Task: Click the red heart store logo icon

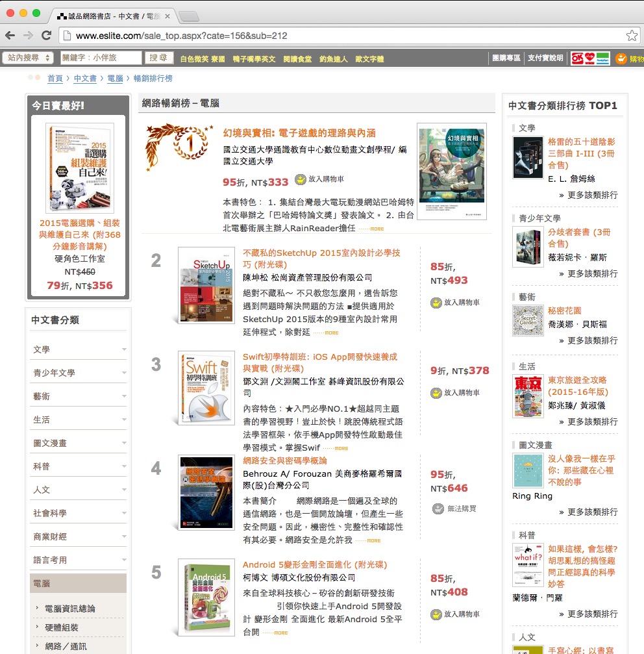Action: coord(590,58)
